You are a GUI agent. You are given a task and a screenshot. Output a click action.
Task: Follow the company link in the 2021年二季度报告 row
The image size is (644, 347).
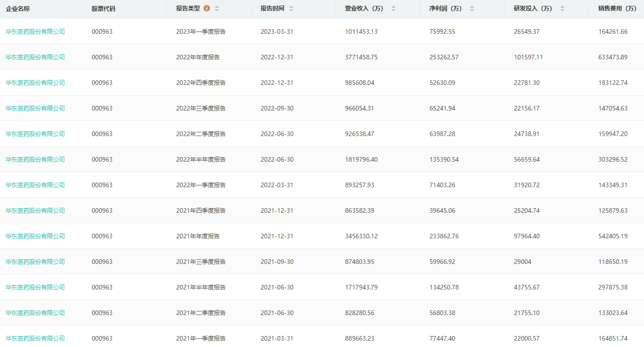35,313
